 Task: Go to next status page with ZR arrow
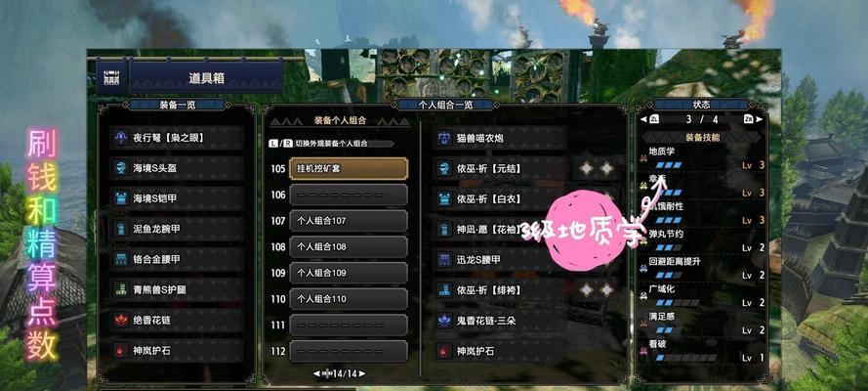(753, 119)
